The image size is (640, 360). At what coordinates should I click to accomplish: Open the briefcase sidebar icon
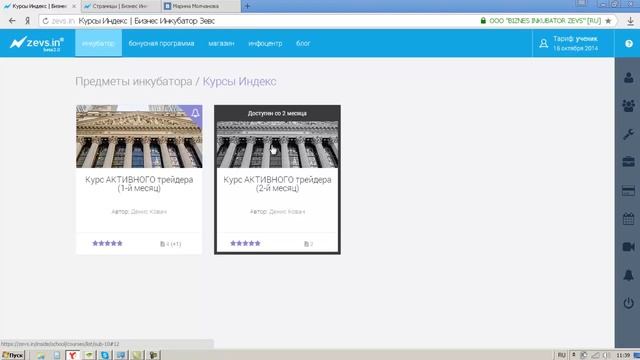click(x=629, y=162)
